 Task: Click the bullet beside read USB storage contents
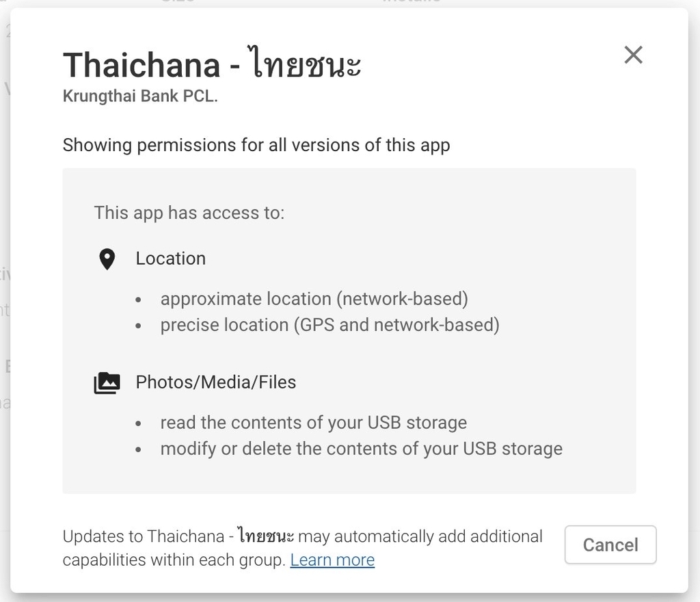click(x=139, y=424)
